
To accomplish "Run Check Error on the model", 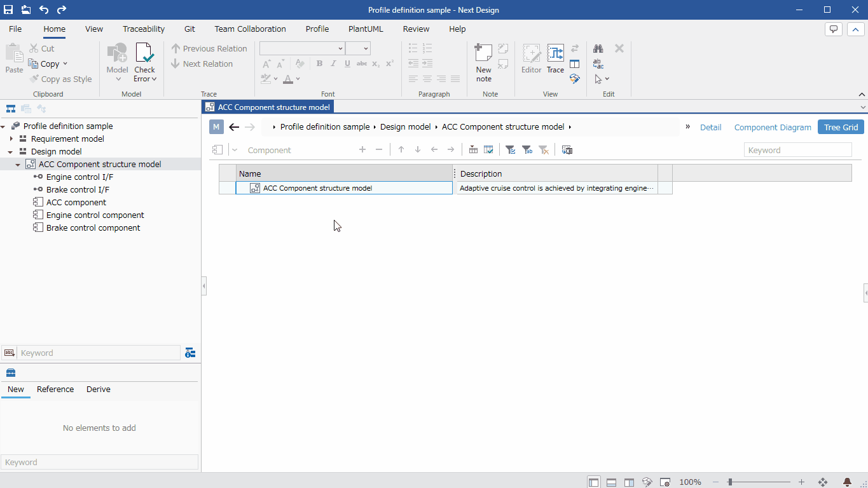I will tap(144, 62).
